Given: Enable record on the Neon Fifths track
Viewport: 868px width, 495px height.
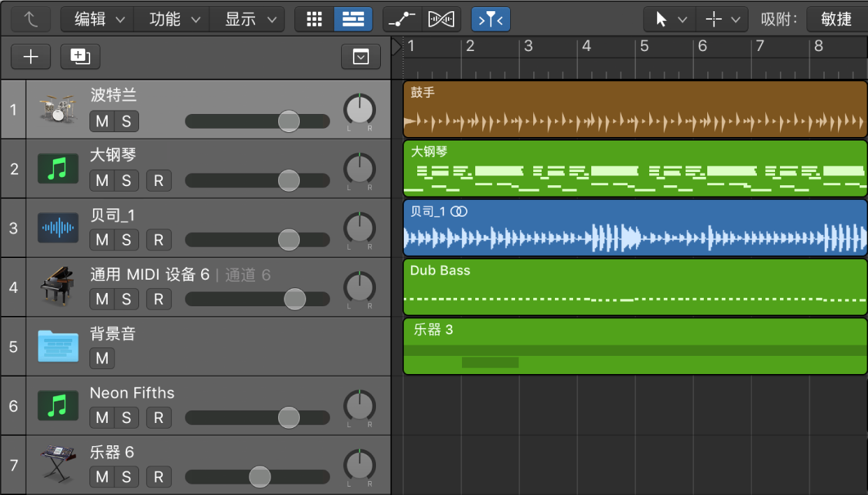Looking at the screenshot, I should (159, 417).
